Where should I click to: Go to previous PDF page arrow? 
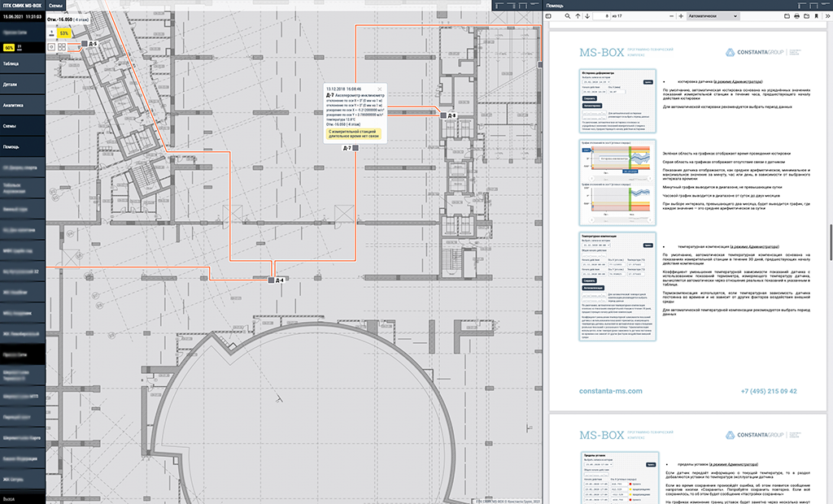pyautogui.click(x=577, y=15)
